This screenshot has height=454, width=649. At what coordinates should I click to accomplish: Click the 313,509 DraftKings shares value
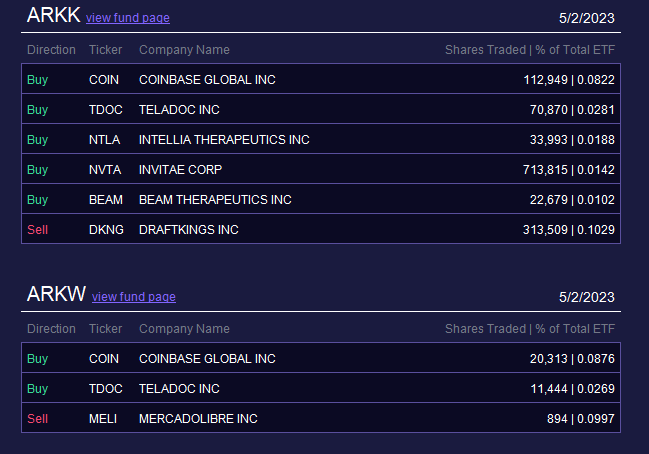(x=545, y=230)
